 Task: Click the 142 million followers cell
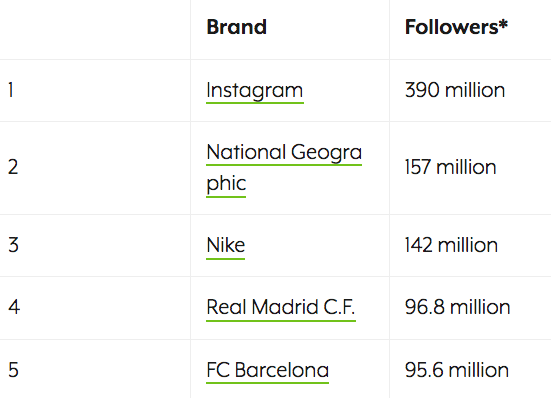click(470, 245)
